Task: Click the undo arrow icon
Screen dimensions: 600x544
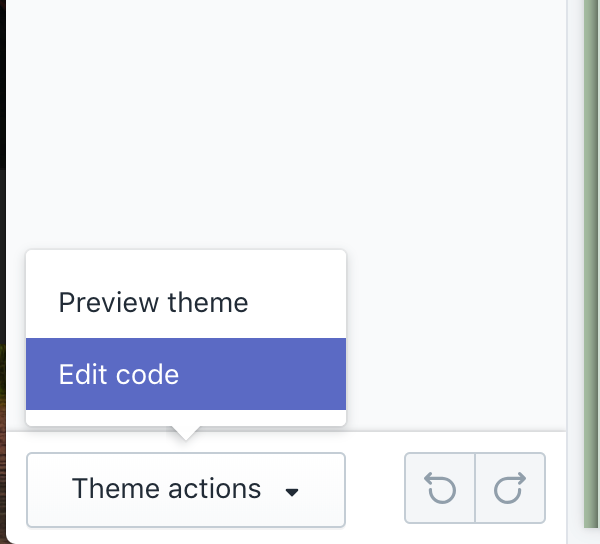Action: 440,488
